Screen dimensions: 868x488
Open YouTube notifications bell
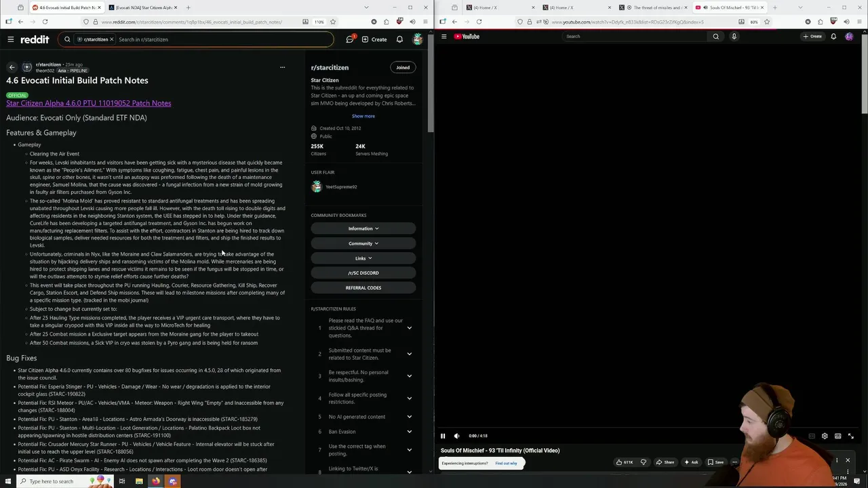click(x=833, y=37)
